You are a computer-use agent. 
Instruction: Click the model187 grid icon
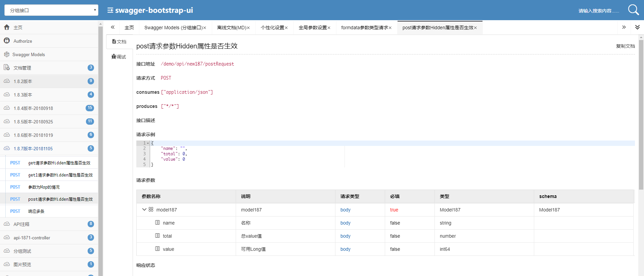[x=151, y=209]
